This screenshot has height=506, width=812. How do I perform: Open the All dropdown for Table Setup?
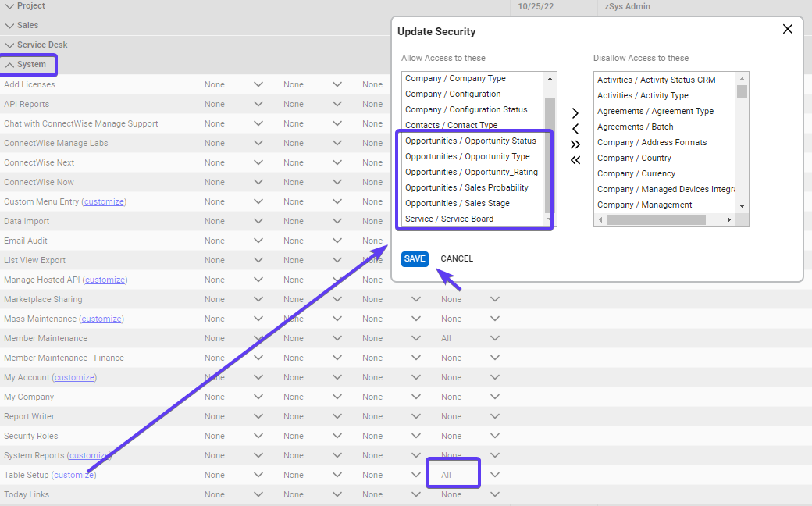(x=494, y=475)
